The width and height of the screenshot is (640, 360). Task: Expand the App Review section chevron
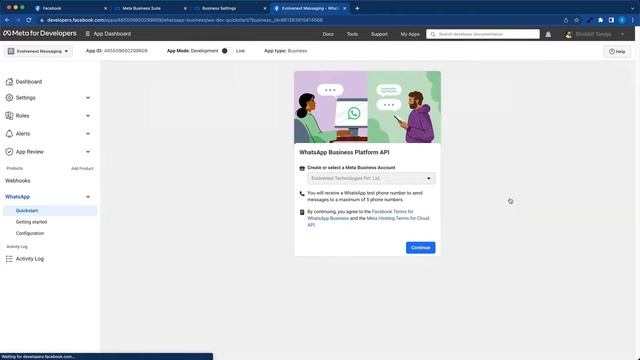pyautogui.click(x=88, y=152)
